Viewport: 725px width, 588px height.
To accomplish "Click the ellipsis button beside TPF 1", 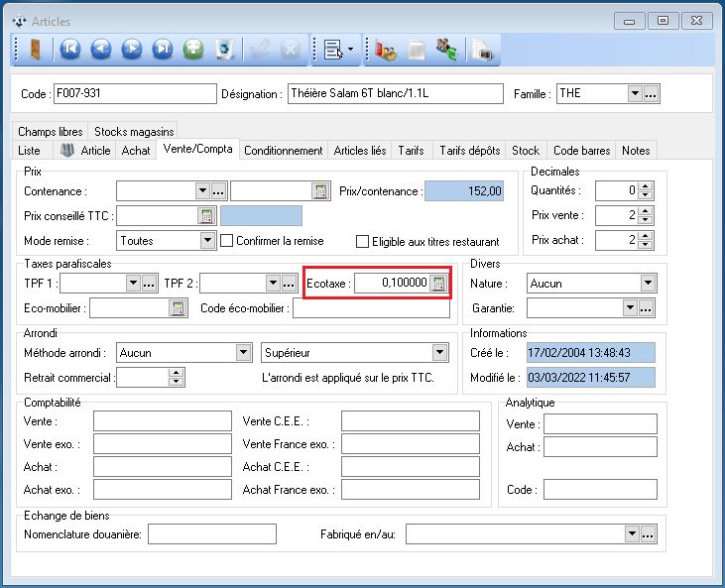I will (149, 284).
